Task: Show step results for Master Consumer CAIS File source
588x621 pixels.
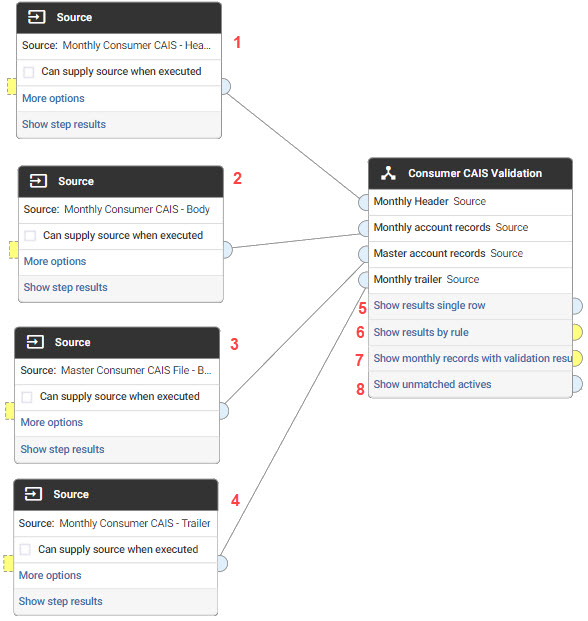Action: [x=63, y=449]
